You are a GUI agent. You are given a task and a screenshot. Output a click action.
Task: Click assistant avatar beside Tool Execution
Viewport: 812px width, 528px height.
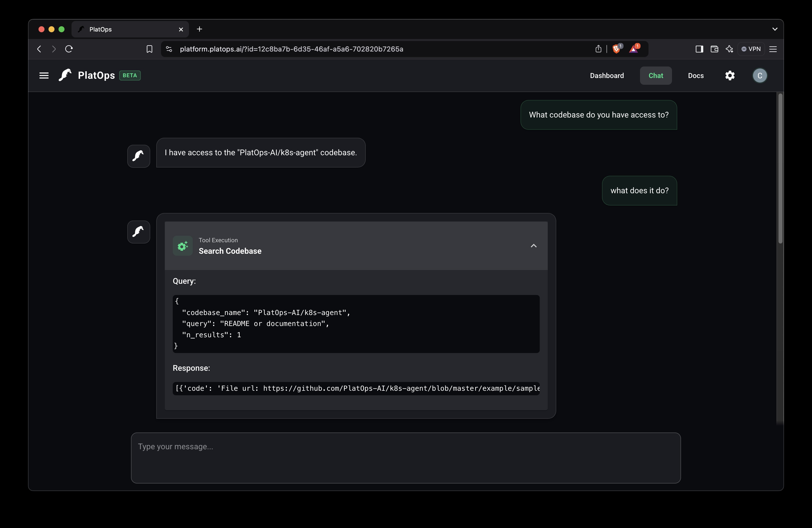(x=138, y=232)
